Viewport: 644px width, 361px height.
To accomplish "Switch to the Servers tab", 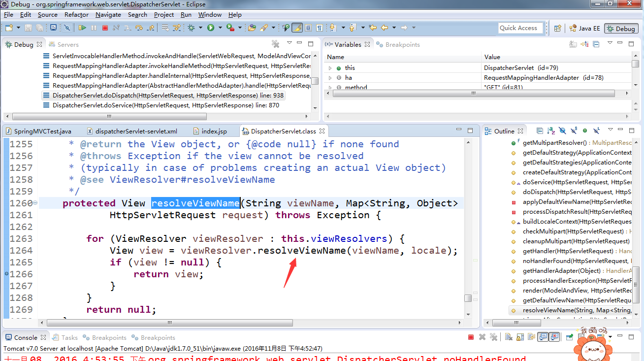I will click(63, 44).
